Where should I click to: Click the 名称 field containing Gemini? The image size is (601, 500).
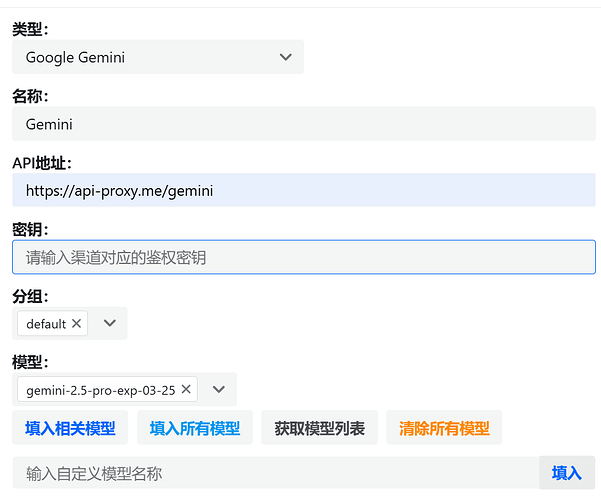[304, 124]
